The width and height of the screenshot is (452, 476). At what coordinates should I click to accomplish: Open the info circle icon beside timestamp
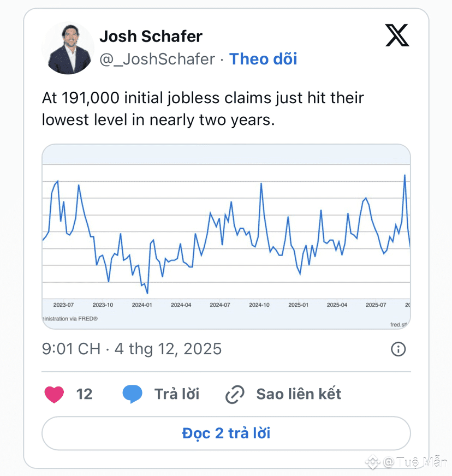click(399, 349)
